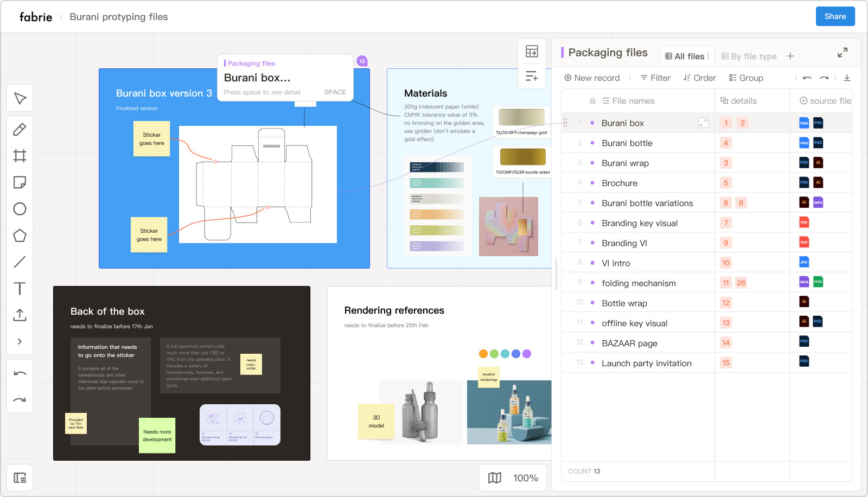This screenshot has width=868, height=497.
Task: Switch to the By file type tab
Action: (749, 56)
